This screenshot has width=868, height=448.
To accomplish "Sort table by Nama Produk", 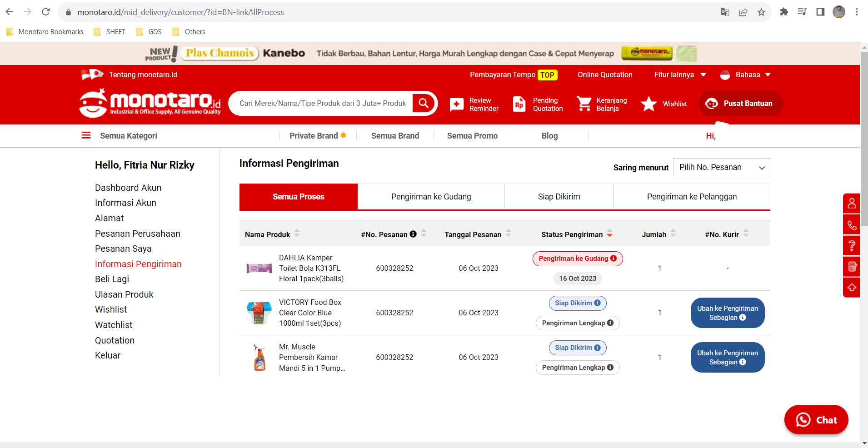I will pyautogui.click(x=297, y=233).
